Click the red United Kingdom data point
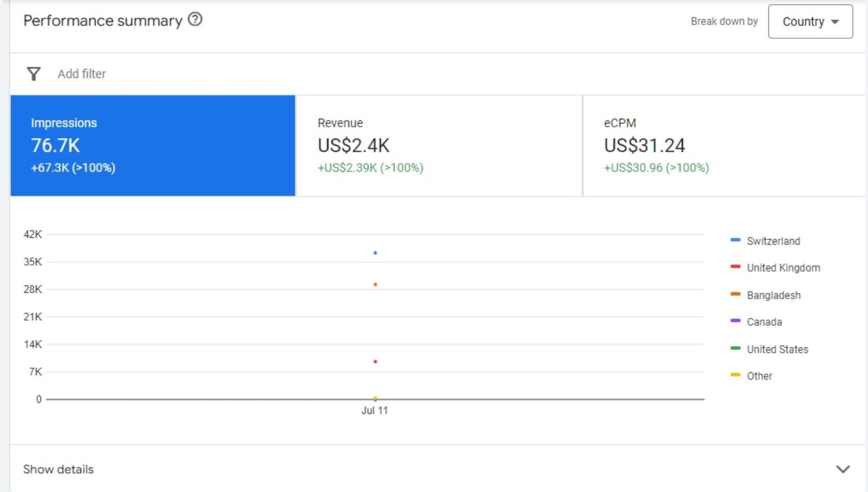This screenshot has height=492, width=868. pos(375,362)
